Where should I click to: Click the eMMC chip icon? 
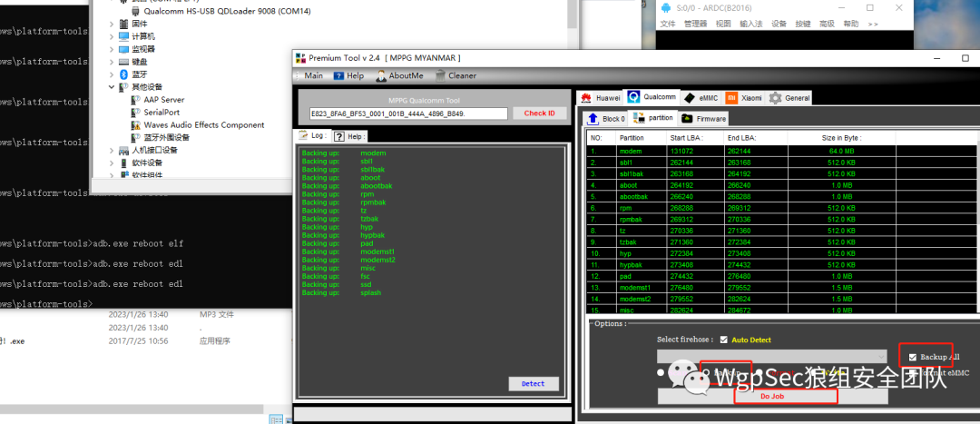pos(690,98)
